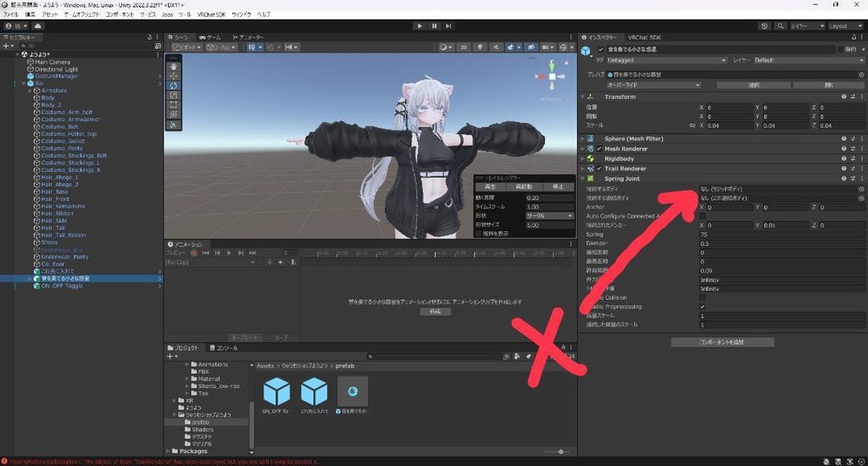This screenshot has width=868, height=466.
Task: Click the Add Component button
Action: (722, 342)
